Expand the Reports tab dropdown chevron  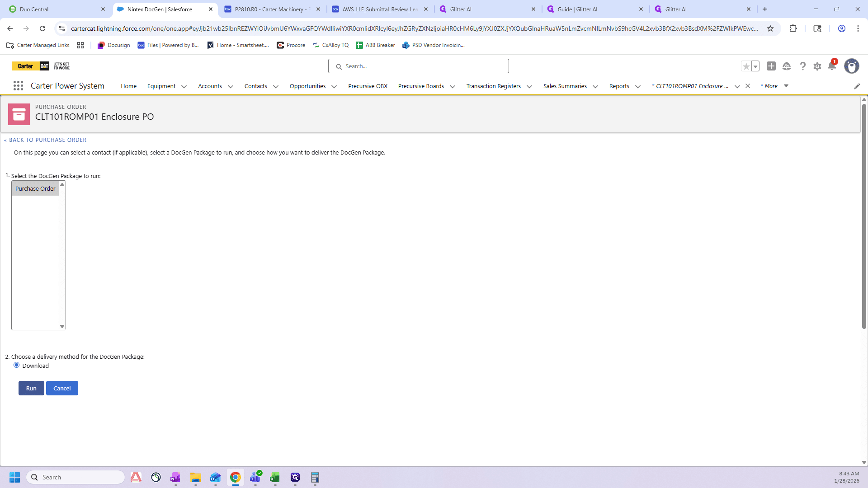[x=638, y=86]
